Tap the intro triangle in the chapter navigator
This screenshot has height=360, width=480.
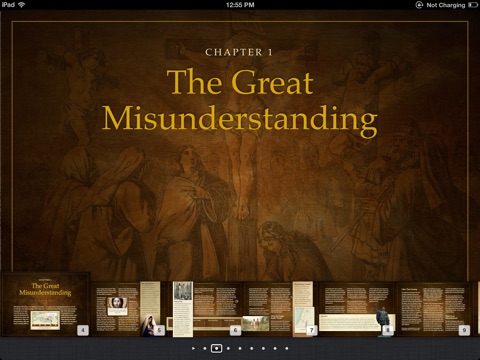[193, 348]
